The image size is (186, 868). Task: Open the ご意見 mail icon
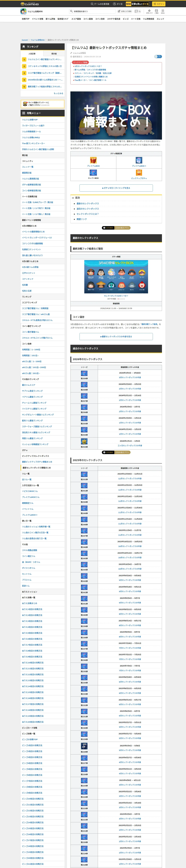[156, 11]
